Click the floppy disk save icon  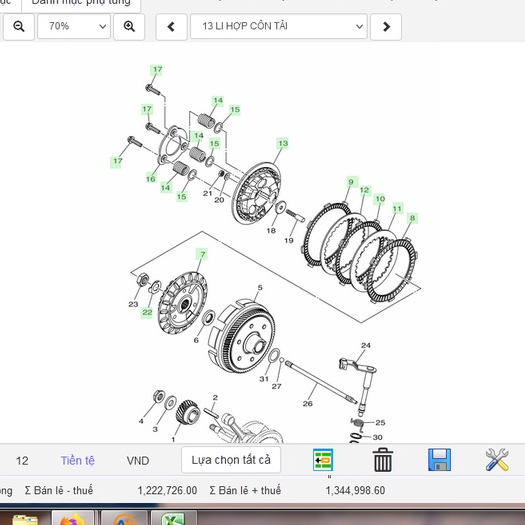pos(439,460)
